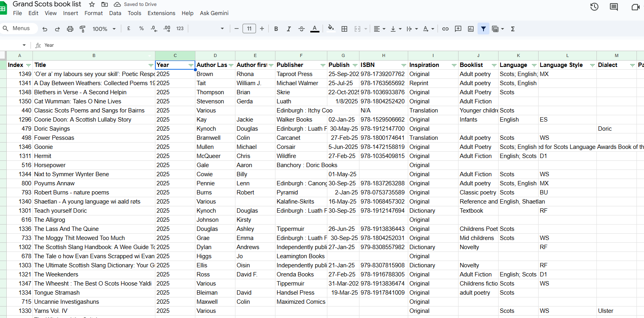Open all comments panel icon

pyautogui.click(x=614, y=7)
